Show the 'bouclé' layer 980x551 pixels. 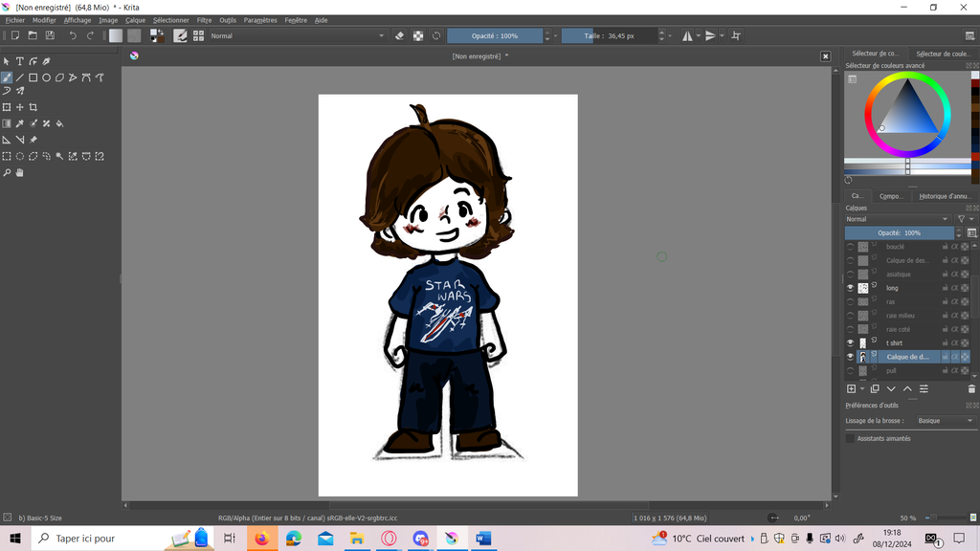pos(850,247)
